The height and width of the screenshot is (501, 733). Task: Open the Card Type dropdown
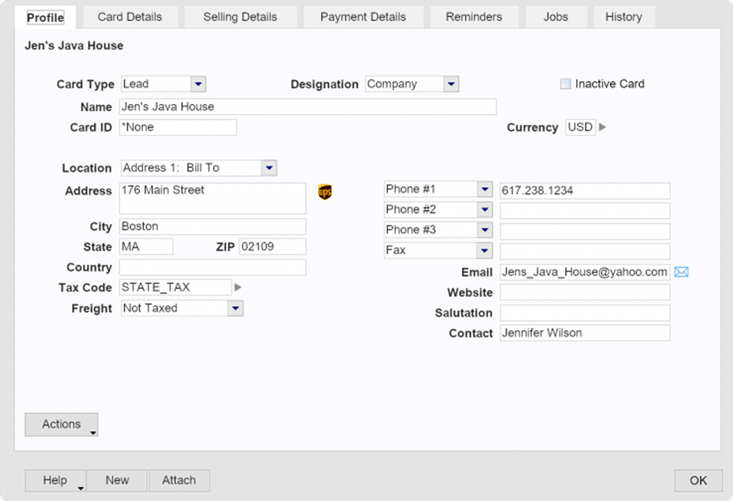tap(198, 84)
